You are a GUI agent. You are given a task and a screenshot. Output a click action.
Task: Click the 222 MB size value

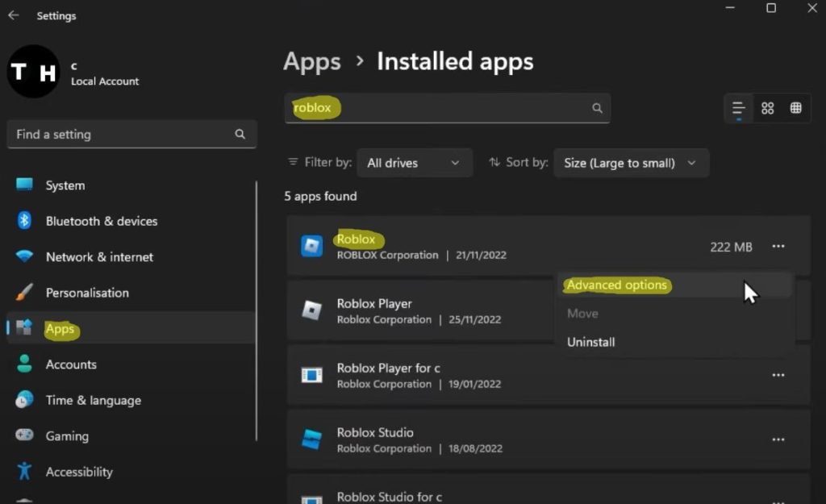pyautogui.click(x=731, y=247)
